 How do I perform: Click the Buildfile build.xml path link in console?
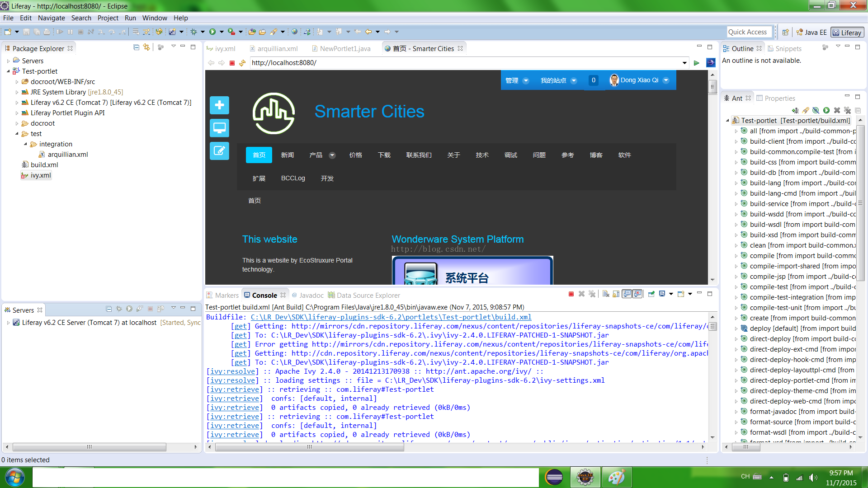[391, 317]
